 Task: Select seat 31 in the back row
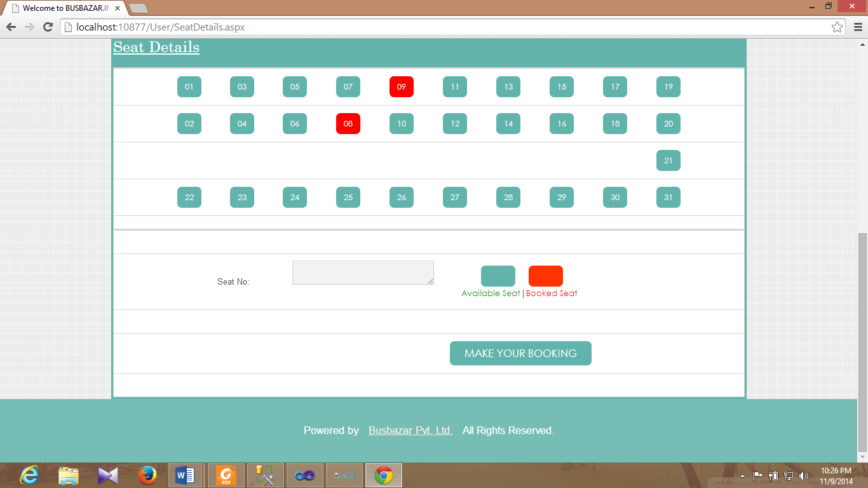[x=668, y=197]
